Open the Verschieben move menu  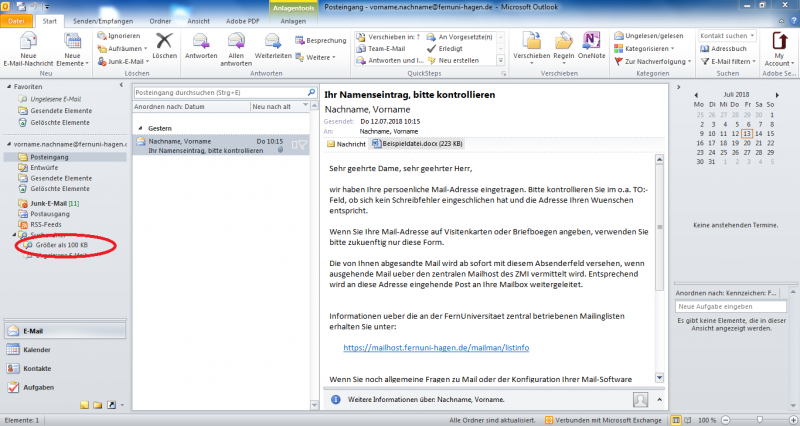[x=532, y=47]
